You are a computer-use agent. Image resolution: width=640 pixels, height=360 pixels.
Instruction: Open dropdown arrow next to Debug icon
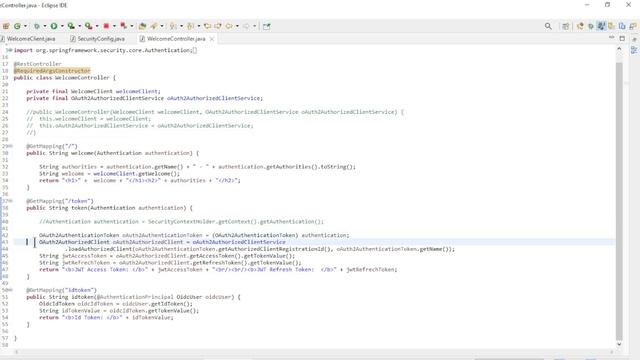(x=45, y=26)
